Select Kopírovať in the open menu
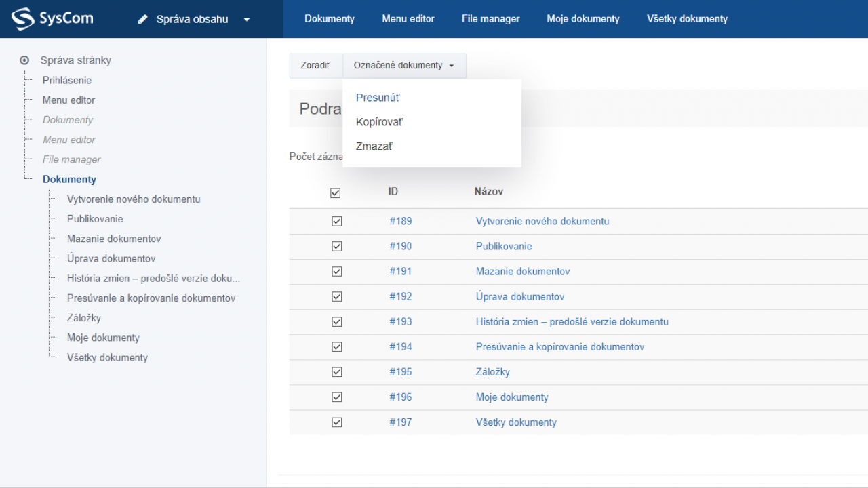The height and width of the screenshot is (488, 868). tap(379, 122)
